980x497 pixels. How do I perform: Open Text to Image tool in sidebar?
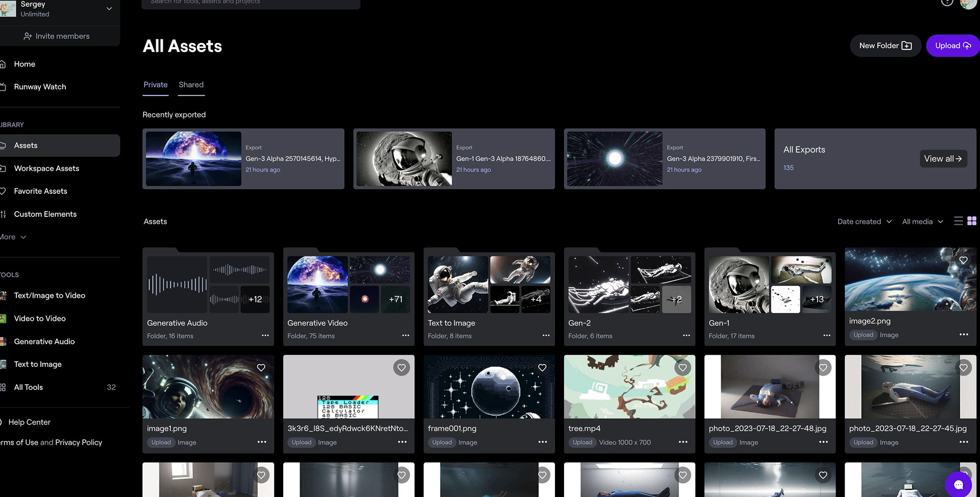pos(38,364)
